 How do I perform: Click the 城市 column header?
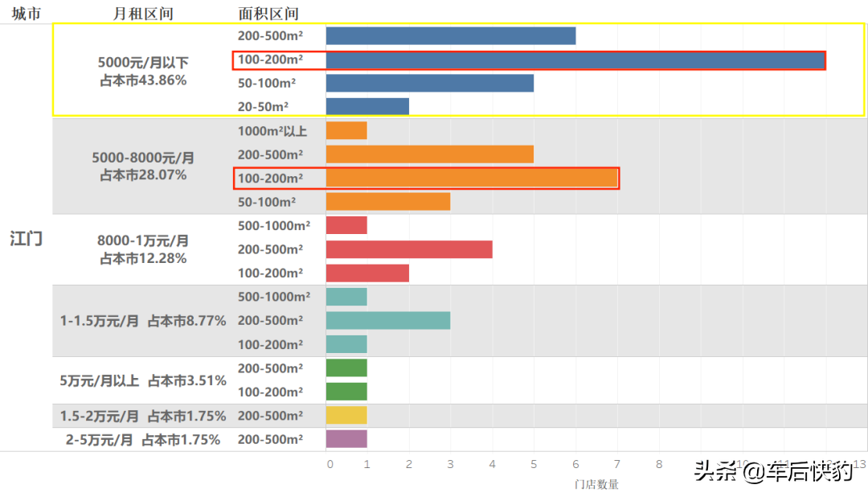pos(26,14)
